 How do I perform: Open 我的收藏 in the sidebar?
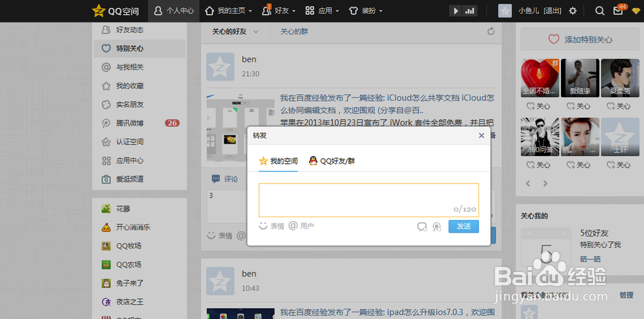click(140, 86)
